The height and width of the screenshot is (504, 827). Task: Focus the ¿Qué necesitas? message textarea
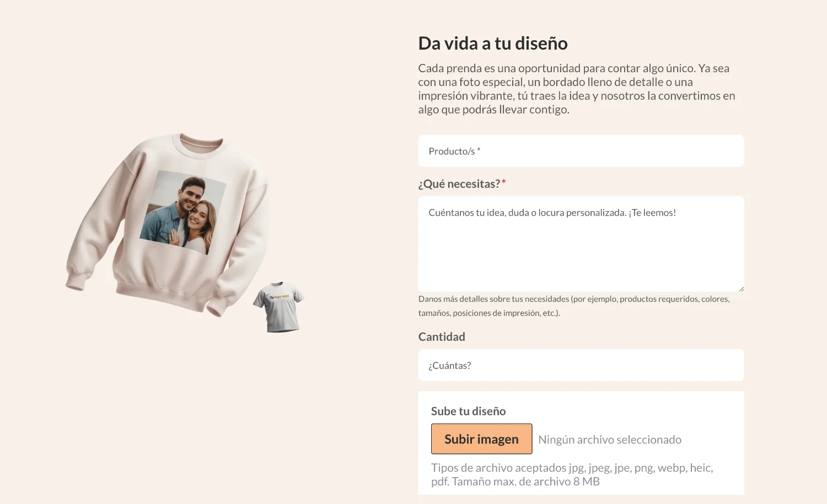coord(581,244)
